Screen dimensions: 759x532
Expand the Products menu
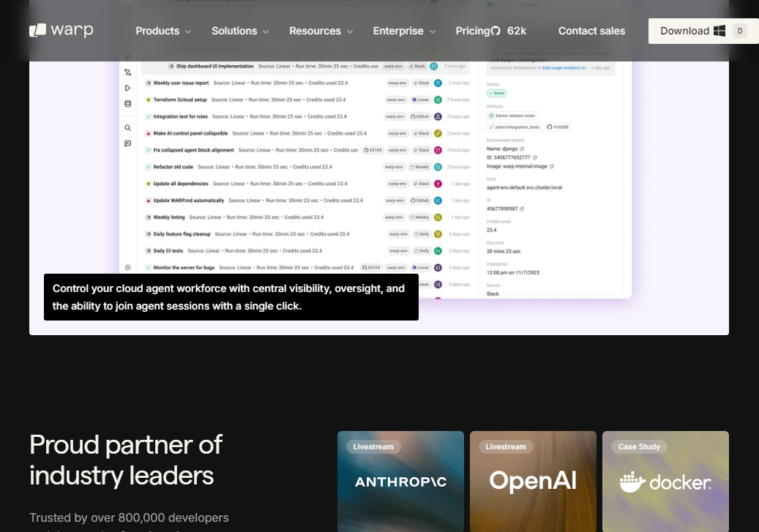[163, 31]
